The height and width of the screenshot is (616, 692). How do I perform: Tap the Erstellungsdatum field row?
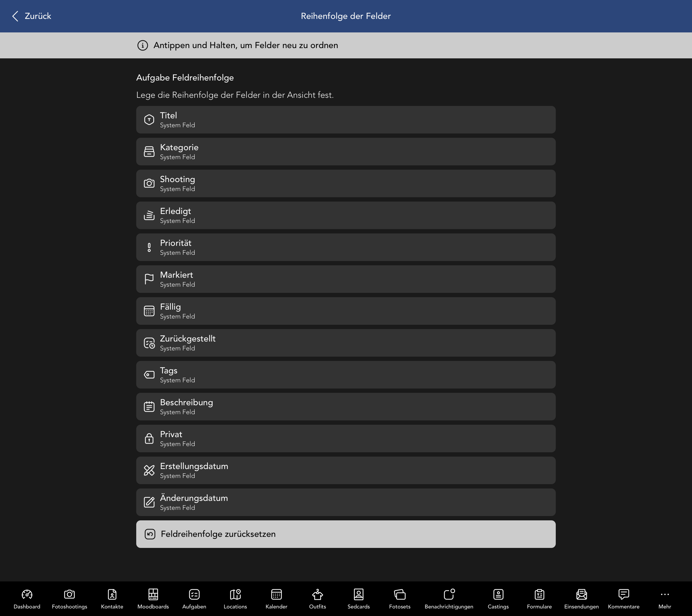346,470
